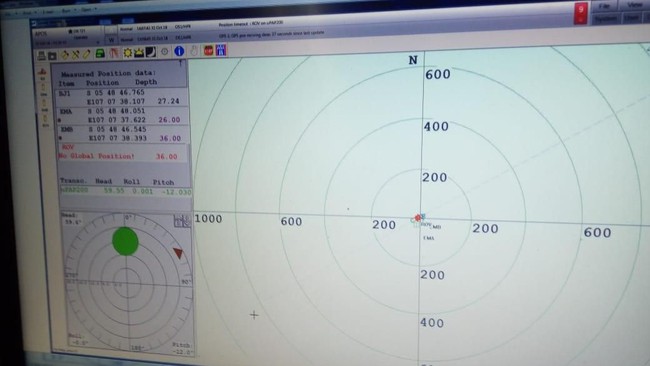Click the green heading indicator circle
The height and width of the screenshot is (366, 650).
click(x=125, y=241)
